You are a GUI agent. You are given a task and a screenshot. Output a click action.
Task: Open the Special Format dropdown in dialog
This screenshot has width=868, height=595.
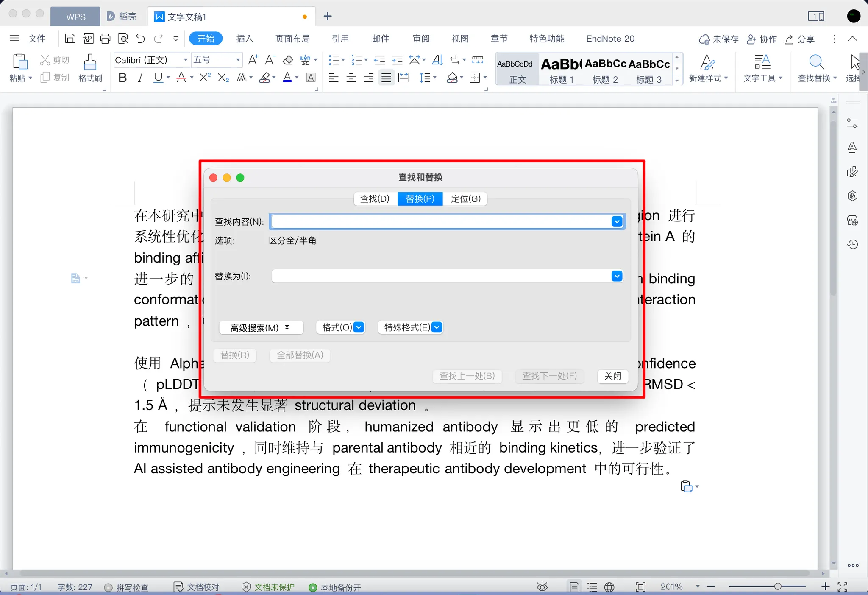pyautogui.click(x=437, y=327)
